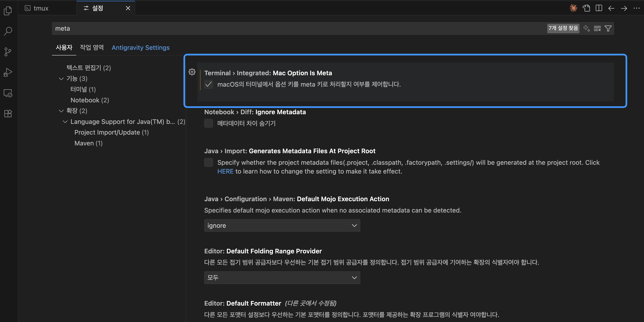The width and height of the screenshot is (644, 322).
Task: Open Run and Debug view
Action: 8,72
